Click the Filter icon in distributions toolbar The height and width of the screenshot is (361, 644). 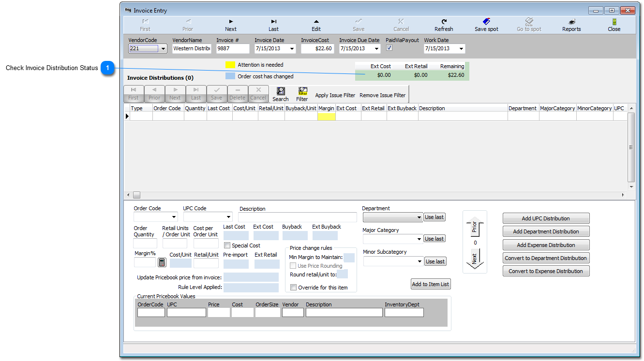tap(302, 91)
